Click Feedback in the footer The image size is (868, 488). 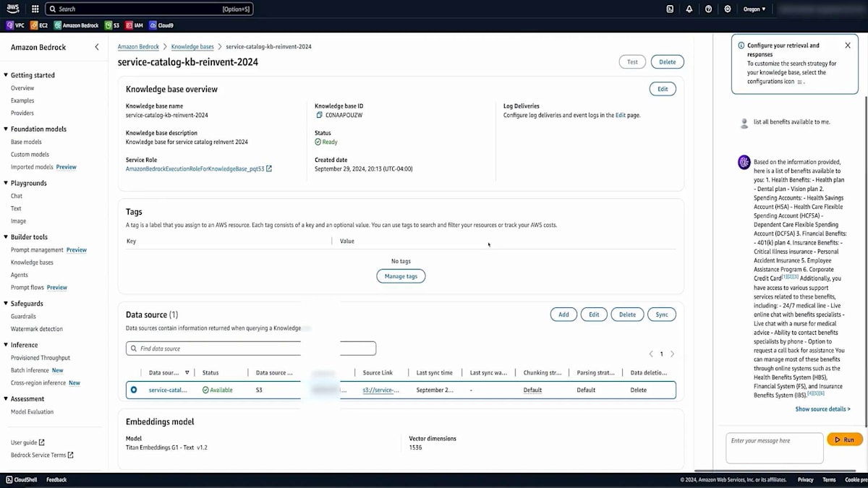click(x=56, y=479)
